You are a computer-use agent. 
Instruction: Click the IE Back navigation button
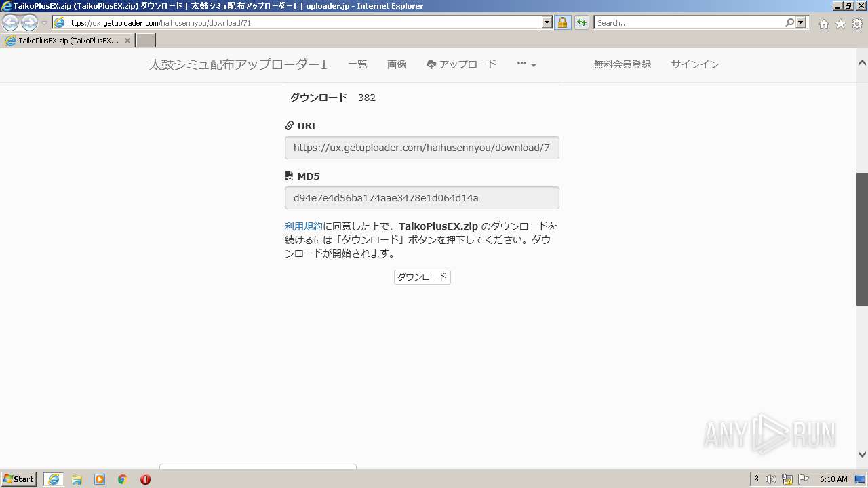coord(11,23)
